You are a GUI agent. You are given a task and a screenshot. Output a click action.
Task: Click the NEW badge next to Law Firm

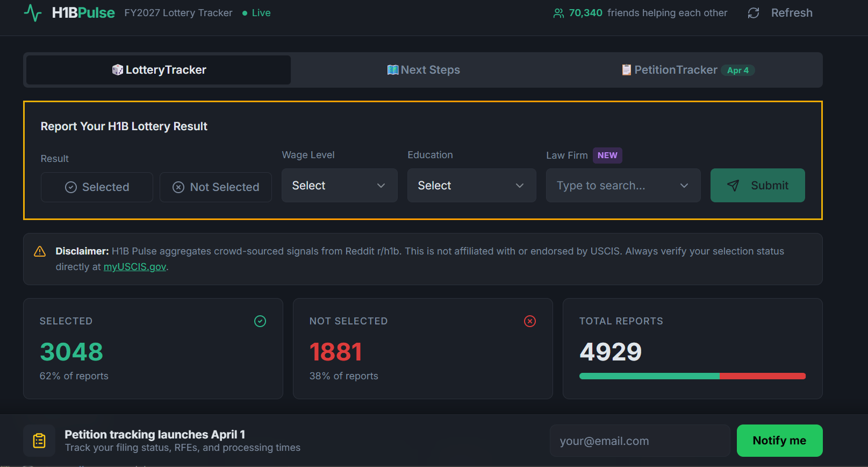pyautogui.click(x=607, y=155)
